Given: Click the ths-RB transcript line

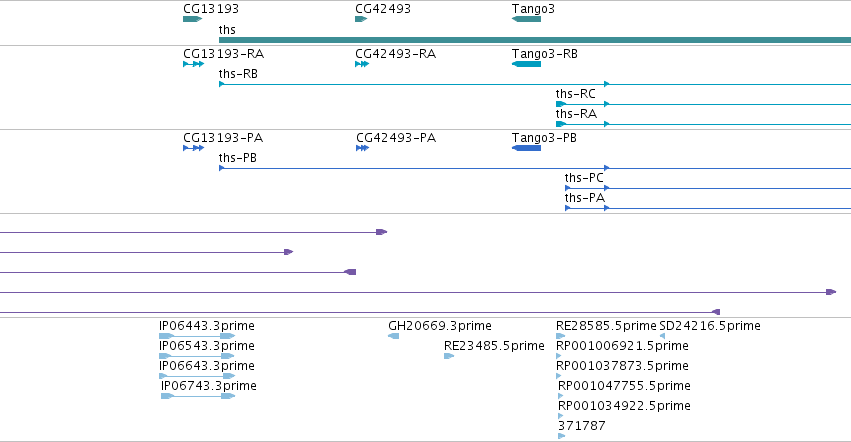Looking at the screenshot, I should click(535, 84).
